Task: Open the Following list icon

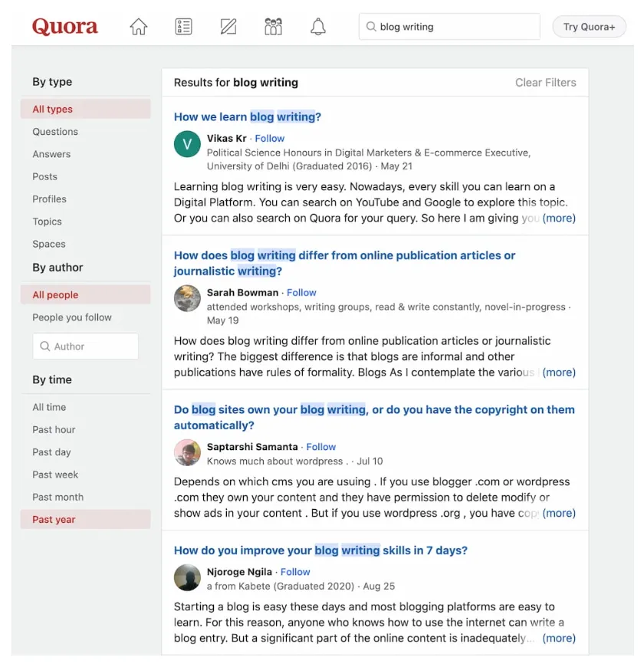Action: tap(183, 27)
